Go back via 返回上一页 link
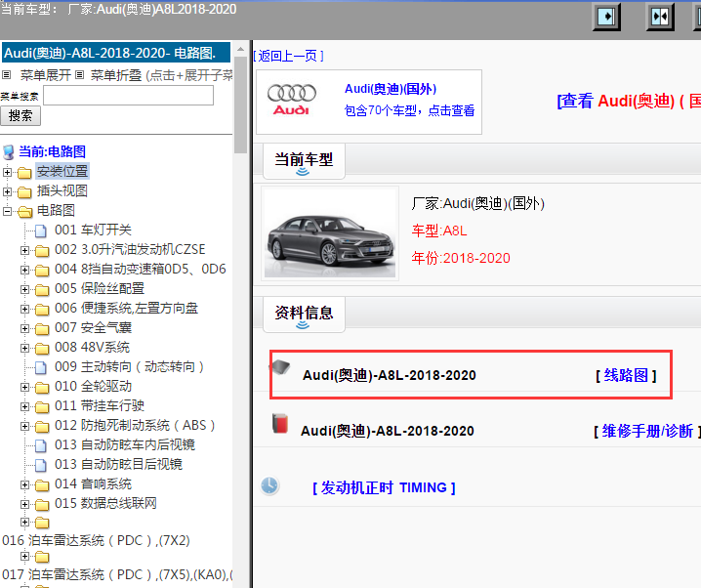Viewport: 701px width, 588px height. (x=288, y=56)
